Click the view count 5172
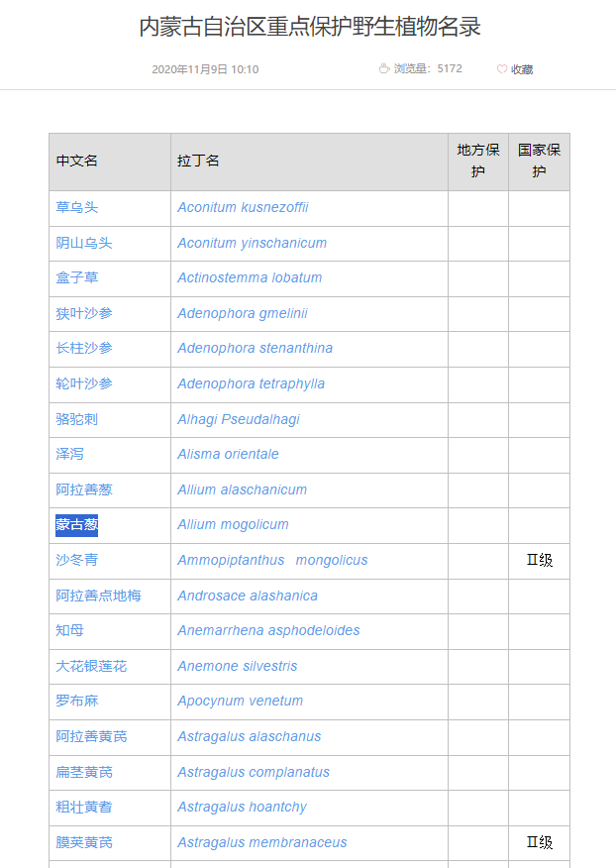The height and width of the screenshot is (868, 616). pos(450,68)
